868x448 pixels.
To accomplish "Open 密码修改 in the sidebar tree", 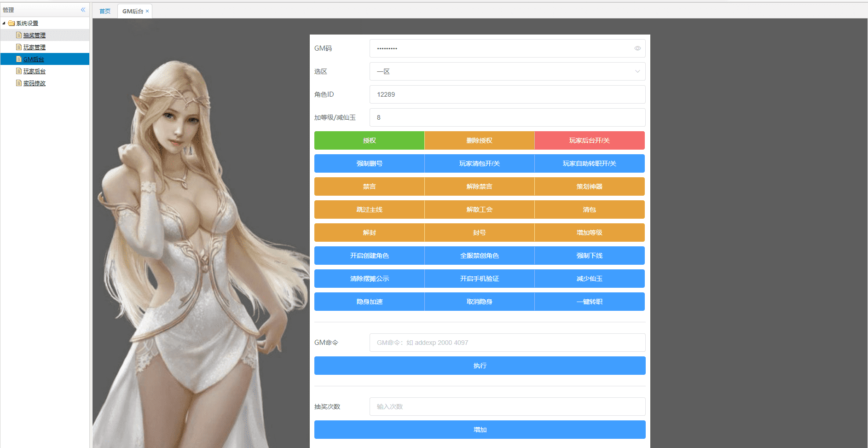I will tap(35, 83).
